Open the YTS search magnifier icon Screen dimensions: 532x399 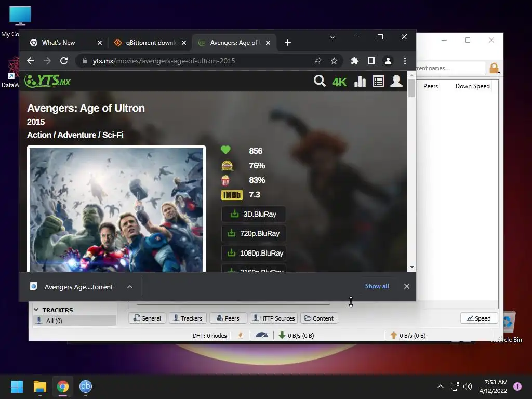tap(320, 81)
